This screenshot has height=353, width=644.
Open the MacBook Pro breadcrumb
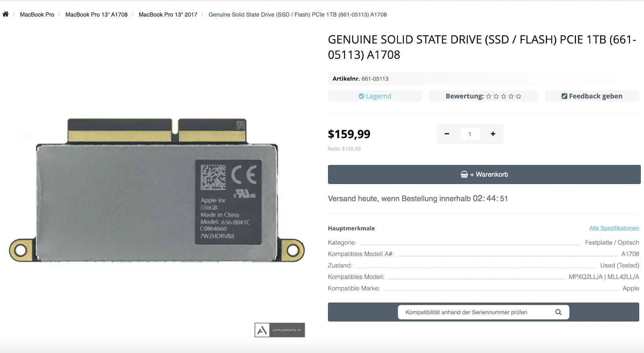pyautogui.click(x=37, y=14)
